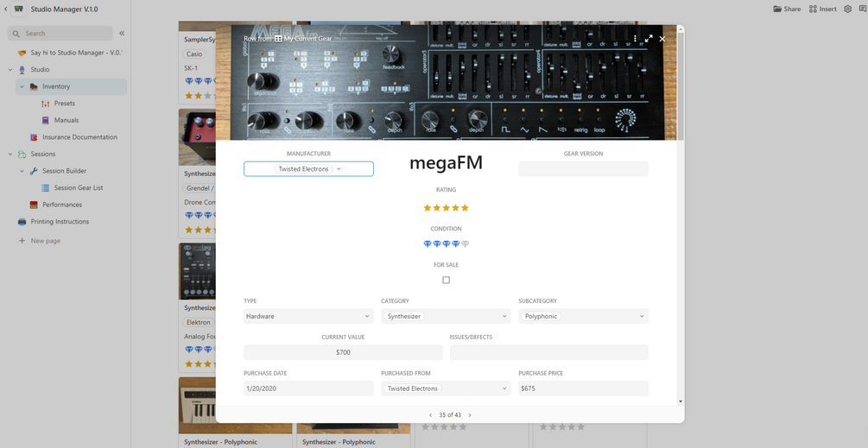Viewport: 868px width, 448px height.
Task: Open the Subcategory dropdown showing Polyphonic
Action: click(584, 317)
